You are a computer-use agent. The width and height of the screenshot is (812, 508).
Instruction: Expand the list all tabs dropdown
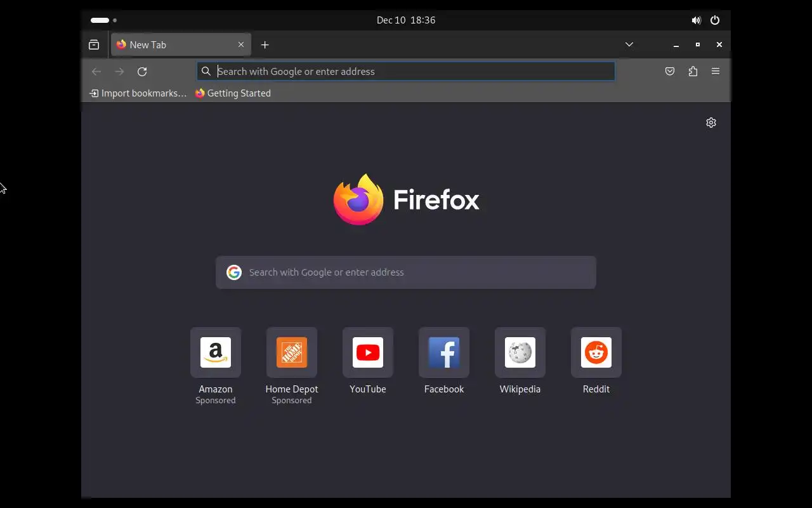(x=629, y=44)
